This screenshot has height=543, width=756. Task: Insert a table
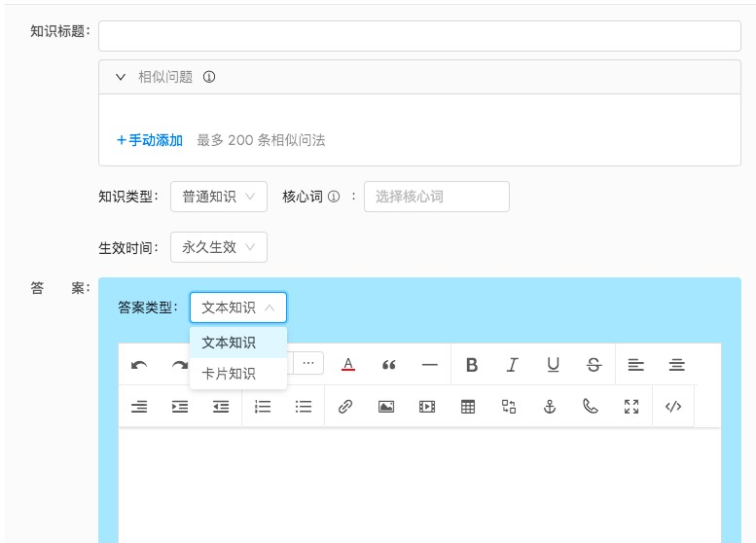[x=468, y=407]
